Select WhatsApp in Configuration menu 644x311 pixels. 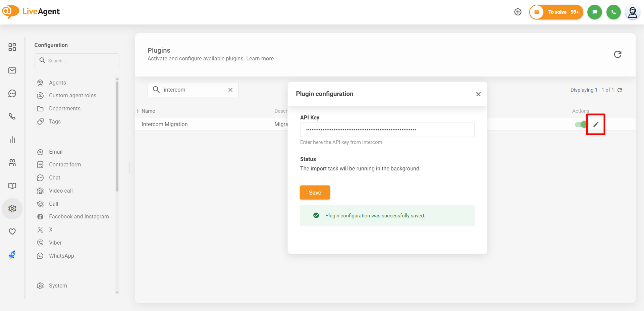(x=61, y=256)
